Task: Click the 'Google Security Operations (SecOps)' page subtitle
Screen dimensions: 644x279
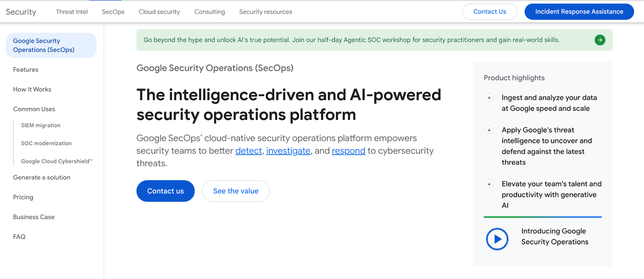Action: pos(215,68)
